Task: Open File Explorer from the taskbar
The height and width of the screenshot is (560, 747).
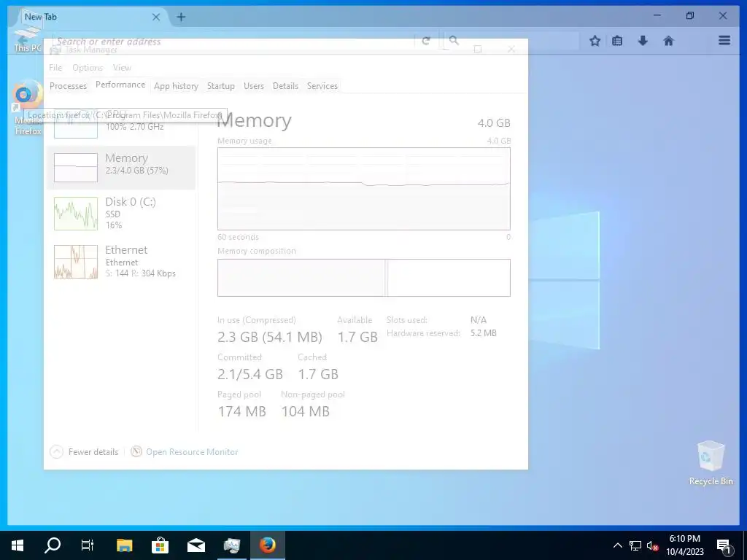Action: [124, 545]
